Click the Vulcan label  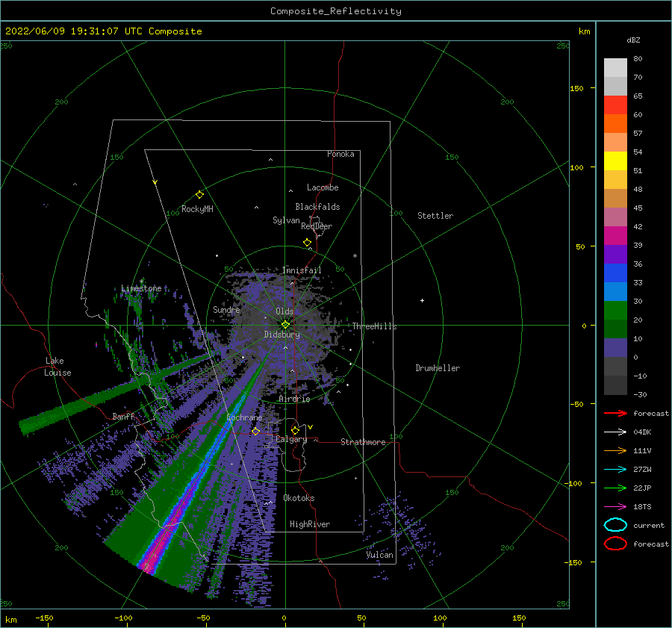coord(380,555)
